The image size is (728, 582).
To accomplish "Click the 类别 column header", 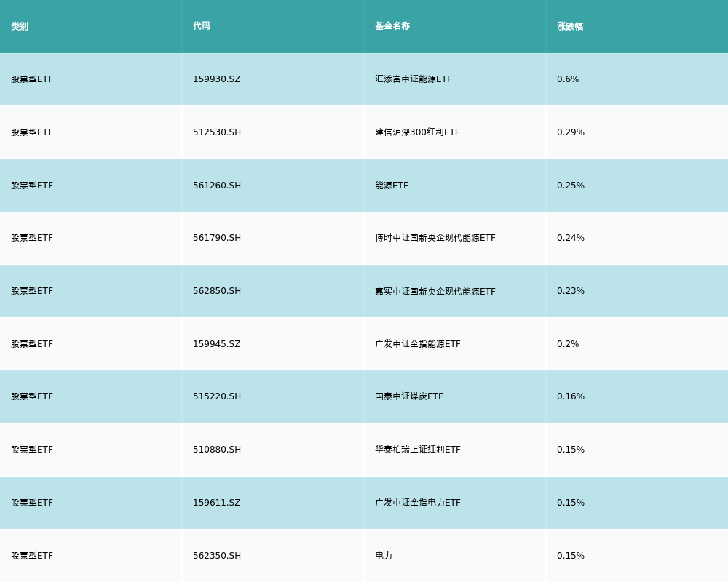I will (x=20, y=26).
